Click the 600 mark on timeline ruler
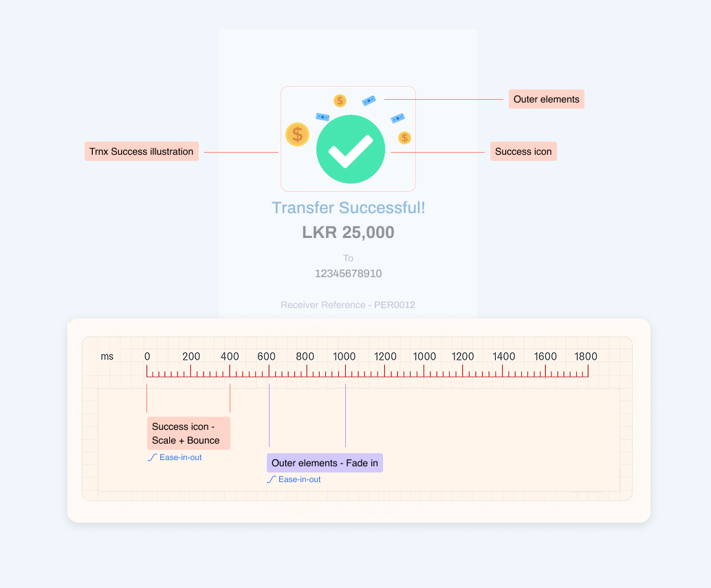The width and height of the screenshot is (711, 588). [x=266, y=356]
